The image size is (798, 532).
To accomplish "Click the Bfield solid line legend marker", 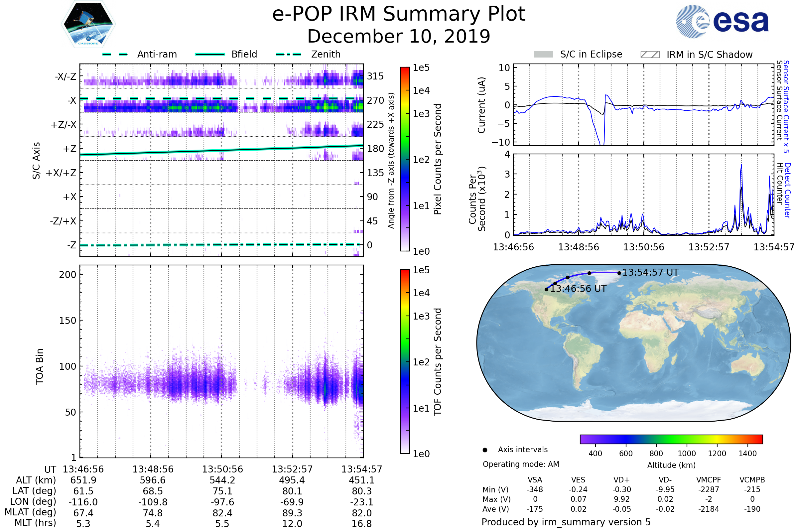I will 210,54.
